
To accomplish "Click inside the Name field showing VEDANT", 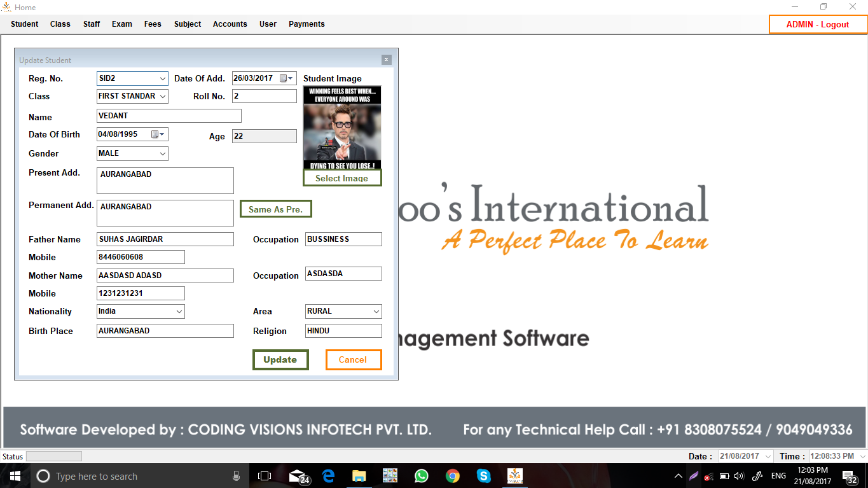I will 169,116.
